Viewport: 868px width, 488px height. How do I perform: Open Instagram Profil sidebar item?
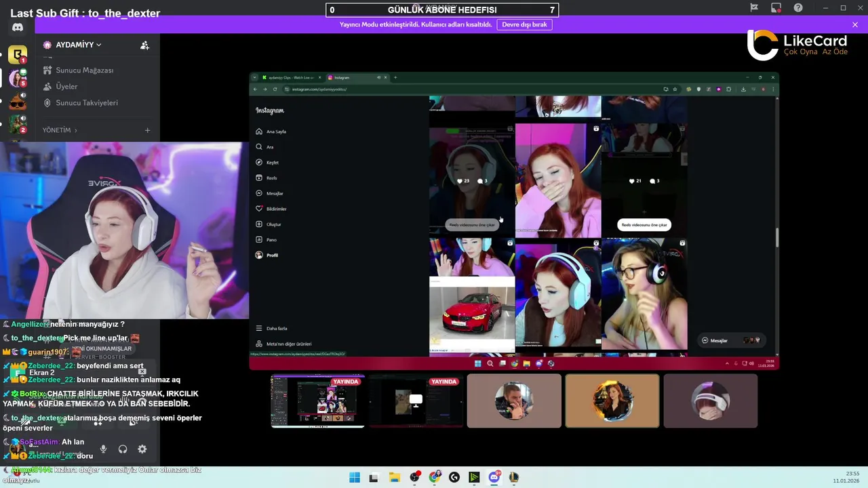coord(267,255)
